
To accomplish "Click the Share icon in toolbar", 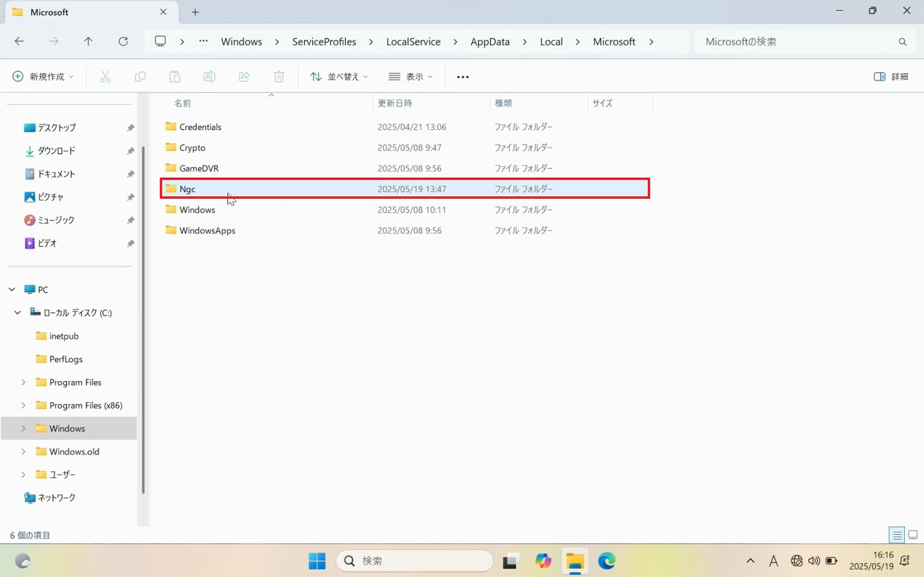I will coord(244,77).
